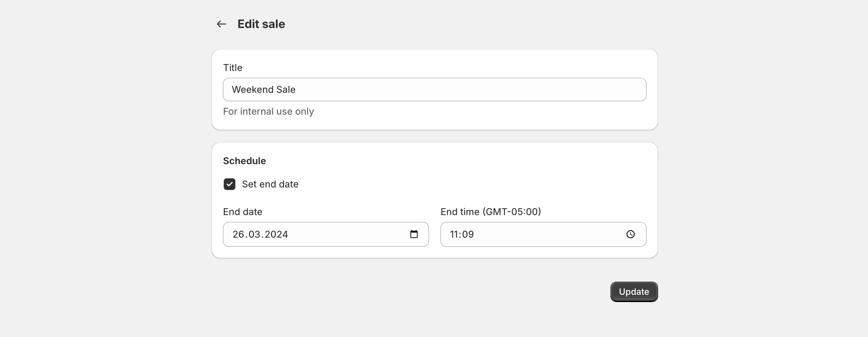Click the End date label
The image size is (868, 337).
coord(243,212)
